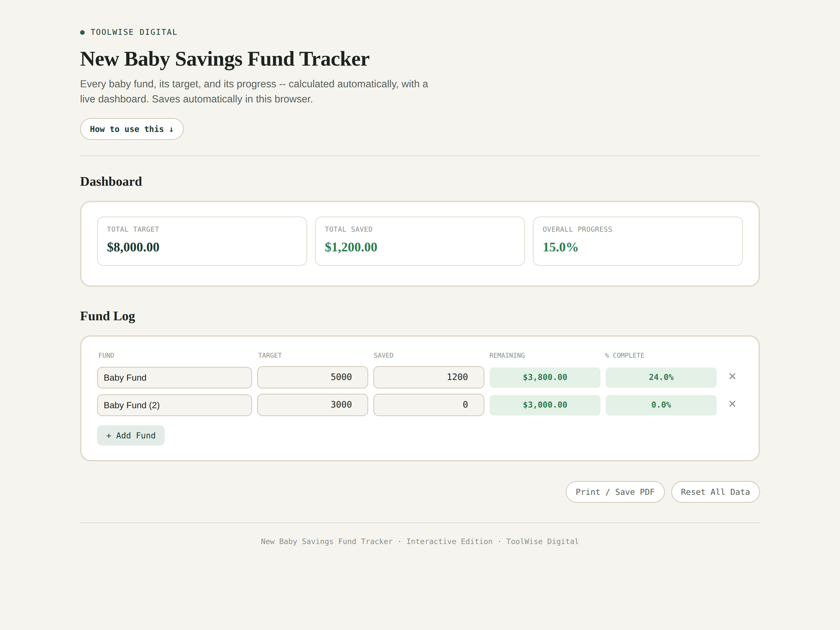
Task: Click the FUND column header
Action: tap(106, 355)
